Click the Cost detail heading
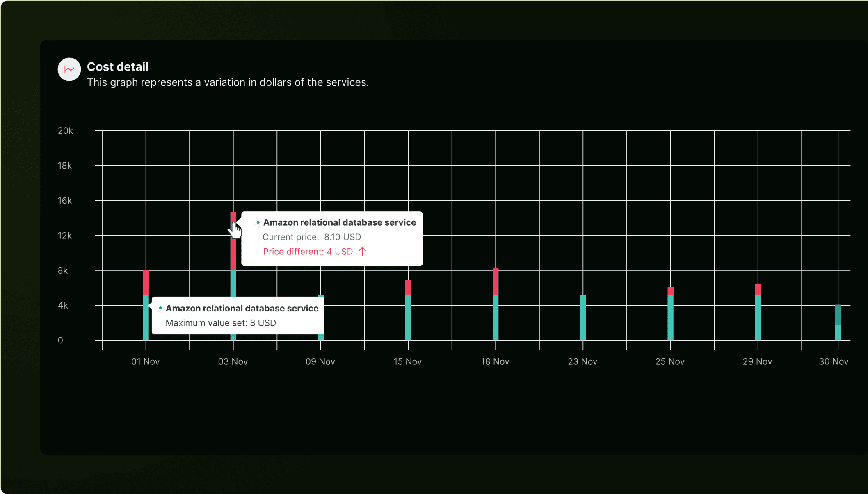This screenshot has height=494, width=868. point(117,66)
